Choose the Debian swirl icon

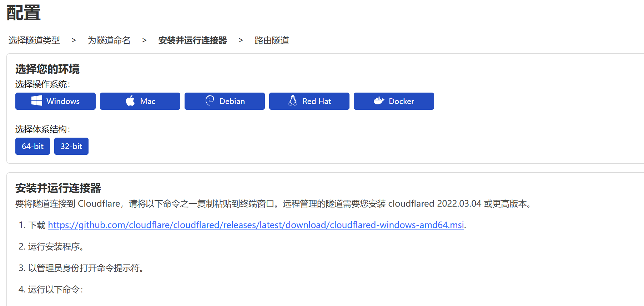210,101
